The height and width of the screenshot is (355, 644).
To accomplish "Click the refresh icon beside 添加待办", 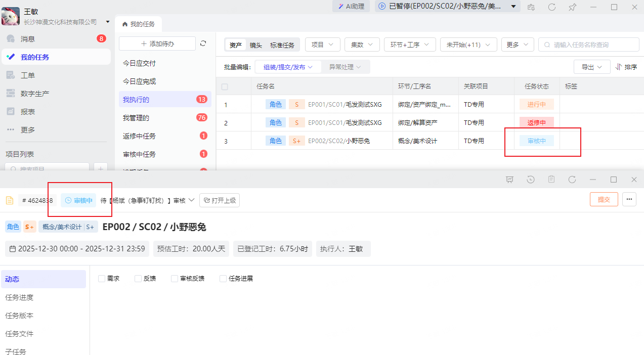I will 203,43.
